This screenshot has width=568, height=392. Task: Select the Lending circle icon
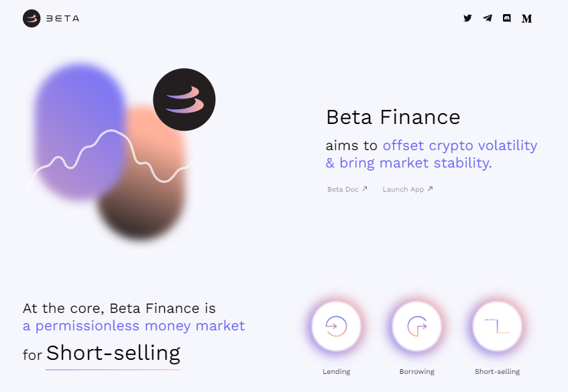pos(336,326)
